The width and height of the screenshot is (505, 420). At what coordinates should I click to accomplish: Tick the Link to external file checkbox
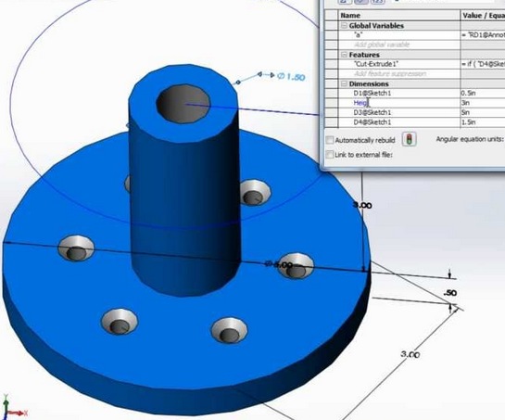point(329,155)
